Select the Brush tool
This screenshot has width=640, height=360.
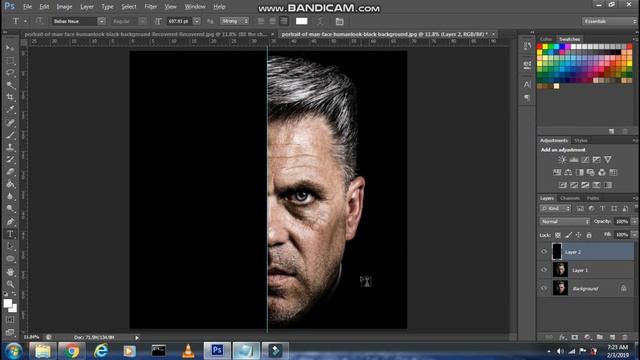tap(10, 135)
